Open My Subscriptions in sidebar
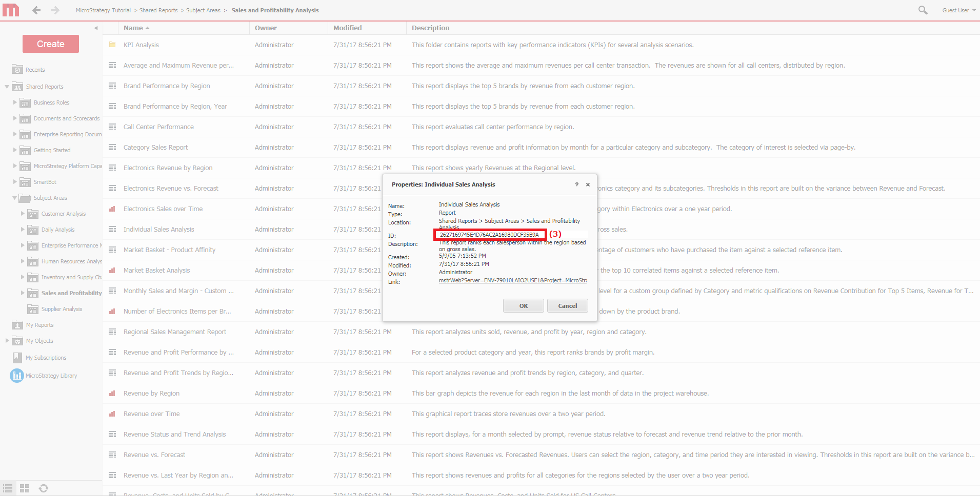980x496 pixels. point(46,358)
